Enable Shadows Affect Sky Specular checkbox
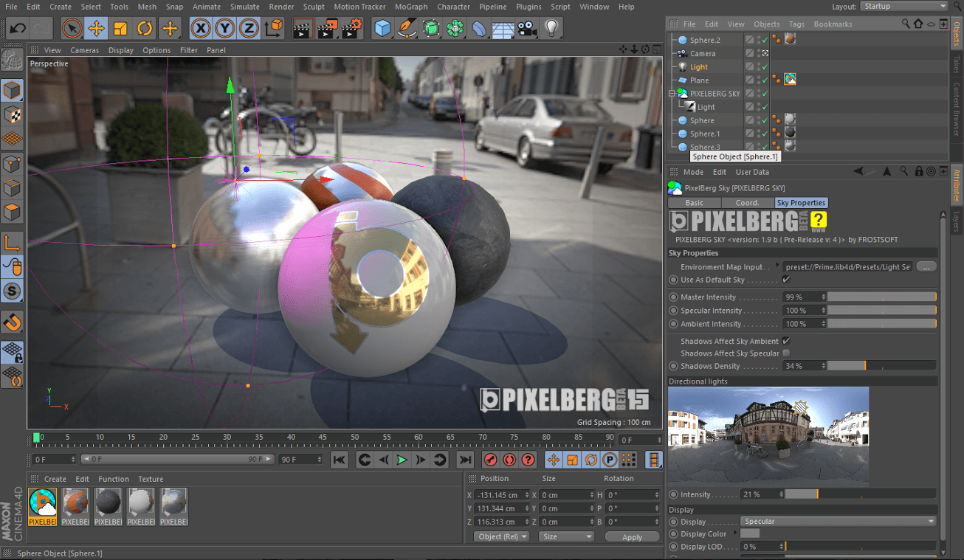 pos(786,353)
